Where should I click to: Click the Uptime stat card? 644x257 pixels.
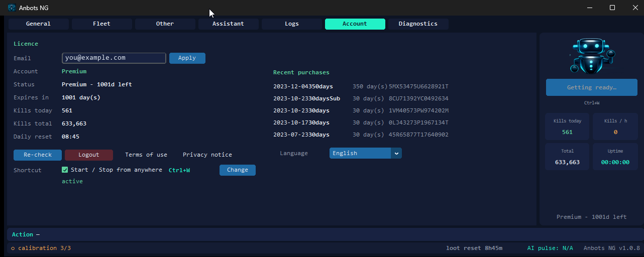coord(615,157)
